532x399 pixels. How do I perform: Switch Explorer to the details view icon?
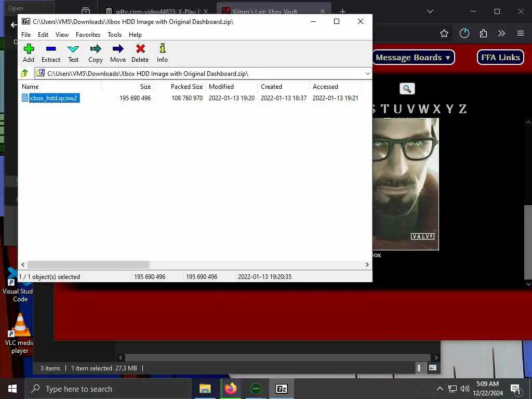tap(419, 368)
